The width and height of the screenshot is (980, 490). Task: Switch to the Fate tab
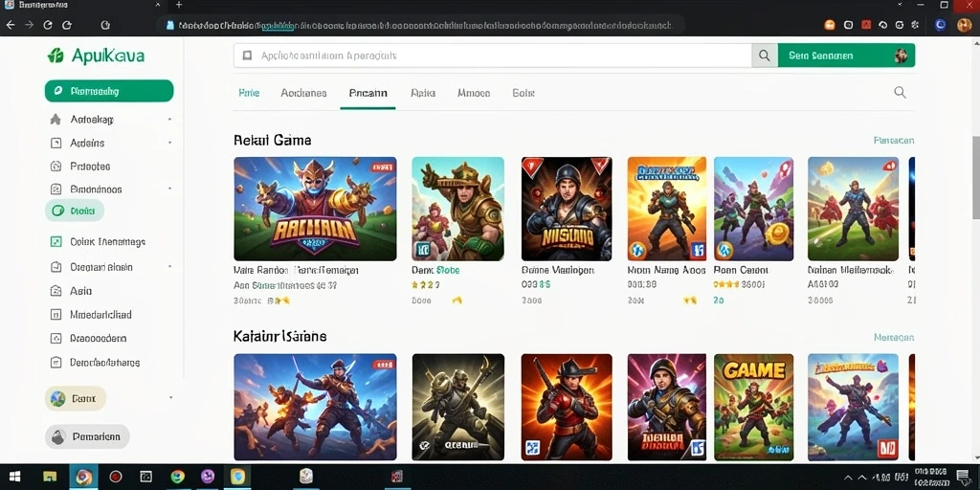pyautogui.click(x=249, y=93)
